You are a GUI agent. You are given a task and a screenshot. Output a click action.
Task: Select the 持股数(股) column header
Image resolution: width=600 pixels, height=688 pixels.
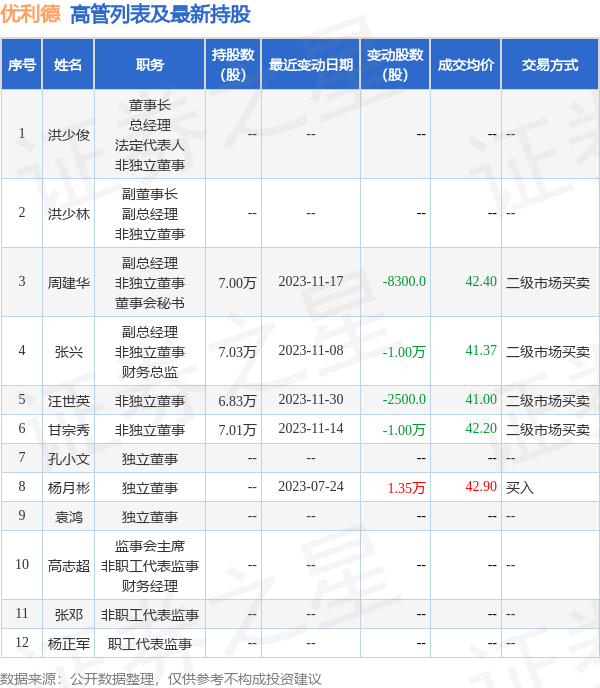[233, 64]
